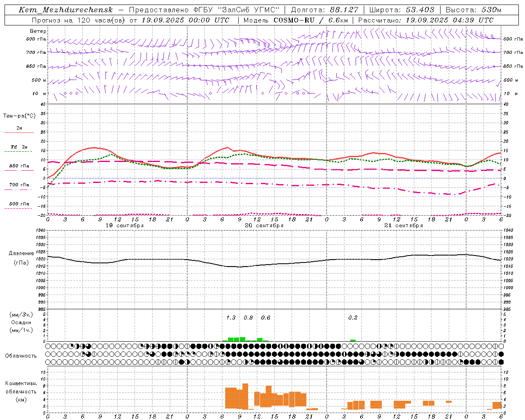Select the latitude value 53.403
Viewport: 525px width, 420px height.
click(x=420, y=10)
